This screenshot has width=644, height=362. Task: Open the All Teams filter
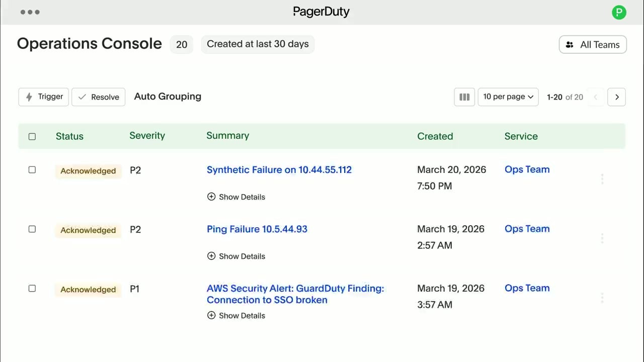(x=593, y=44)
